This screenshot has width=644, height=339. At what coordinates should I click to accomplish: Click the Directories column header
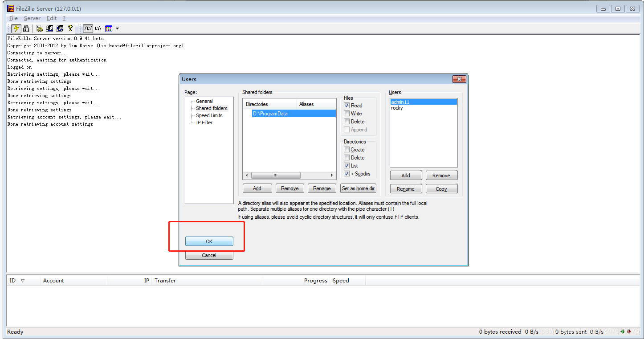[x=269, y=104]
